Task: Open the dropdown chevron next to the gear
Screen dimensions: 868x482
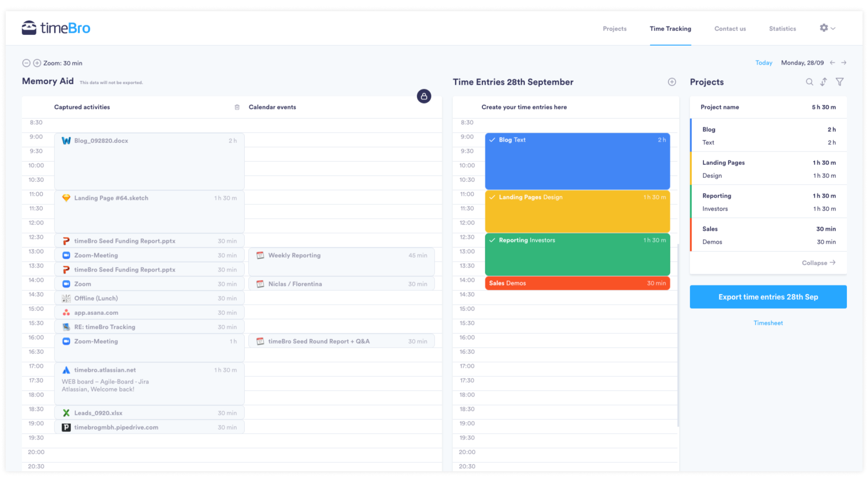Action: click(x=833, y=28)
